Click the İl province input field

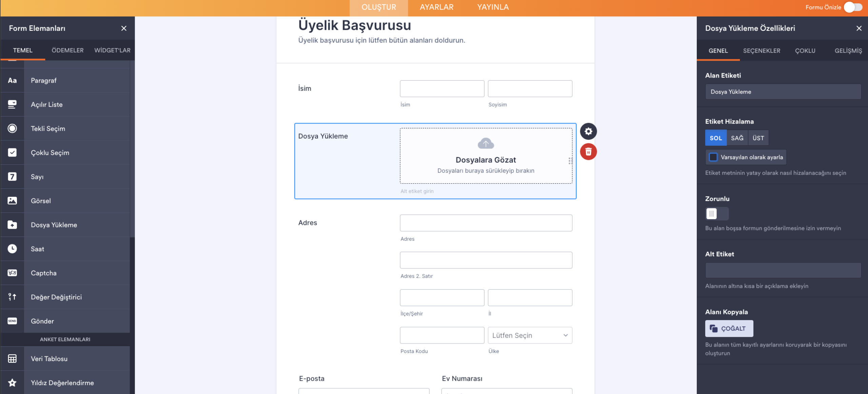tap(530, 298)
